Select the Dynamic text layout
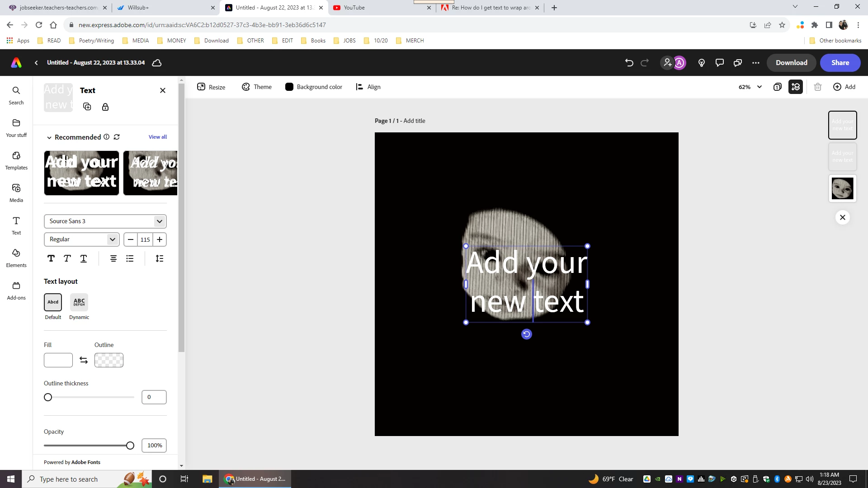 coord(79,302)
